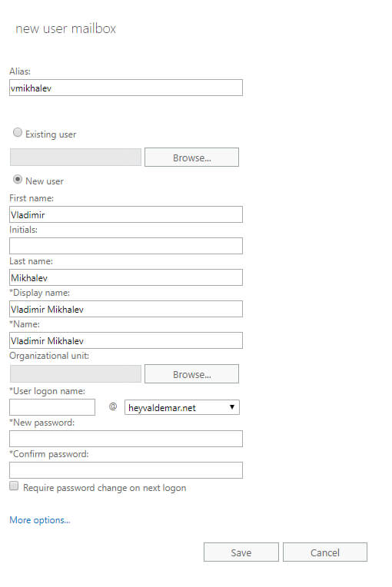Browse for an existing user
The width and height of the screenshot is (392, 587).
point(191,158)
